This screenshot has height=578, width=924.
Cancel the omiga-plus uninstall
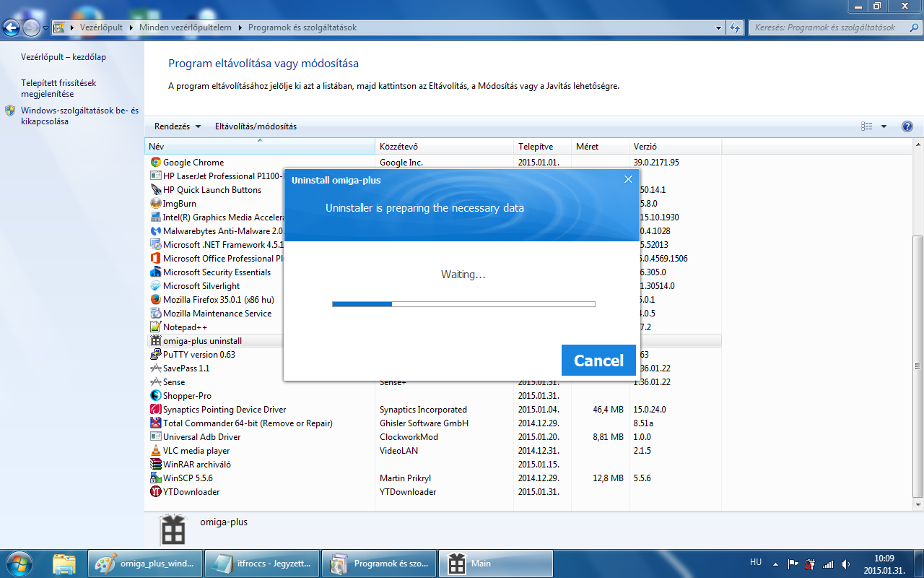[598, 361]
